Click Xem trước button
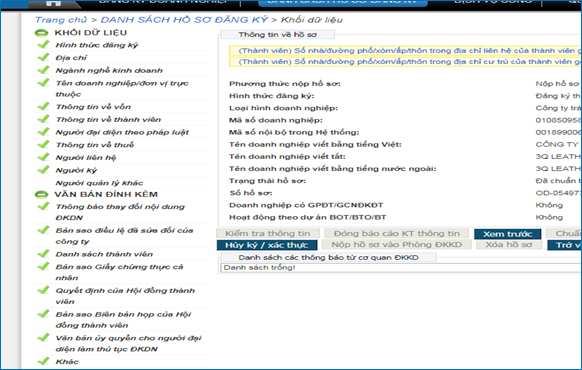The image size is (582, 370). tap(507, 234)
